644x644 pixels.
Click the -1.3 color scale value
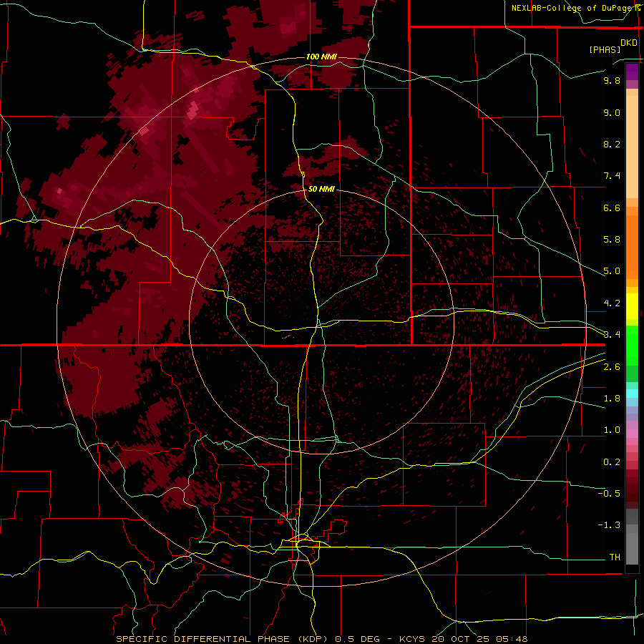(609, 525)
